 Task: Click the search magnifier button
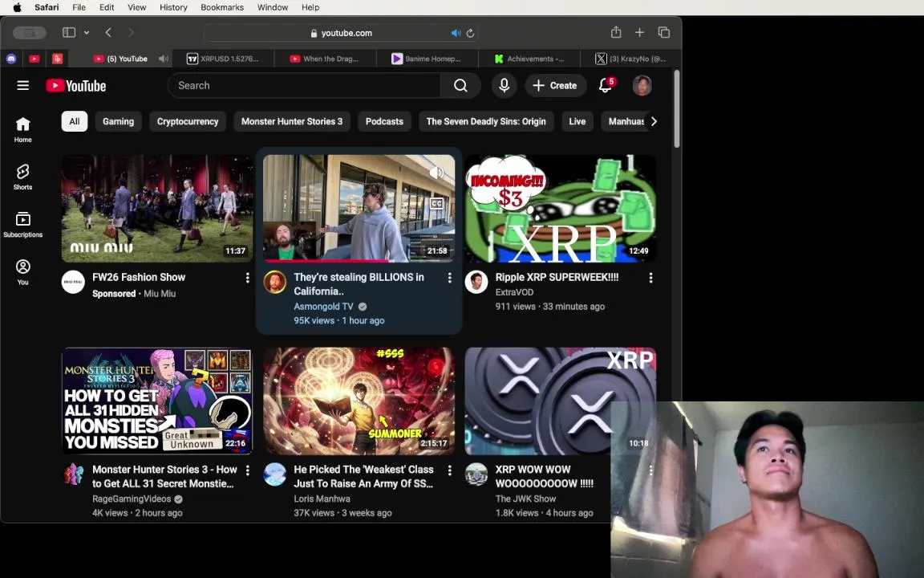[461, 86]
